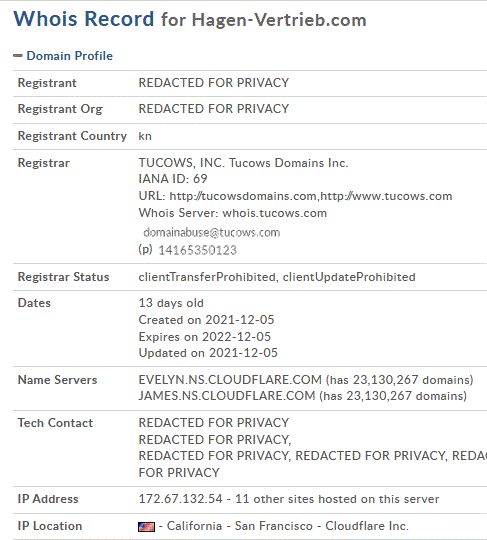Click the US flag icon in IP Location

(146, 527)
